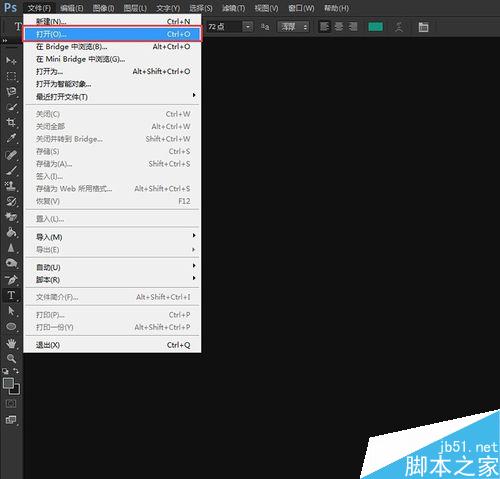Choose 在 Bridge 中浏览(B)...
This screenshot has width=500, height=479.
tap(112, 46)
